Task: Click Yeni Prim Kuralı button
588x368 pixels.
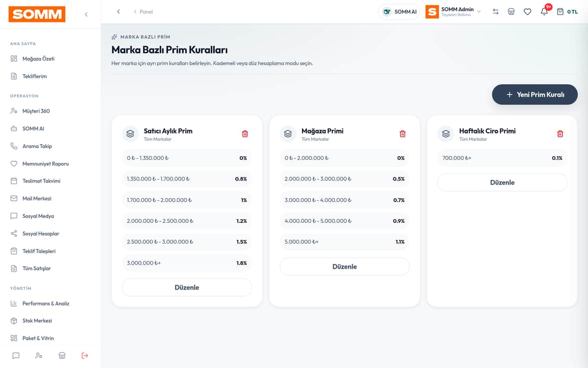Action: tap(535, 95)
